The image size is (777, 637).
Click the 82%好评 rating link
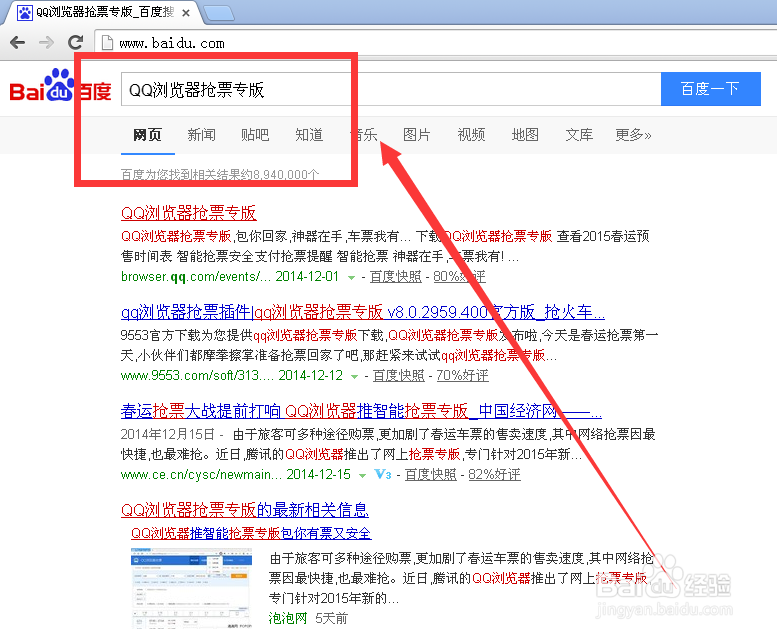click(495, 474)
